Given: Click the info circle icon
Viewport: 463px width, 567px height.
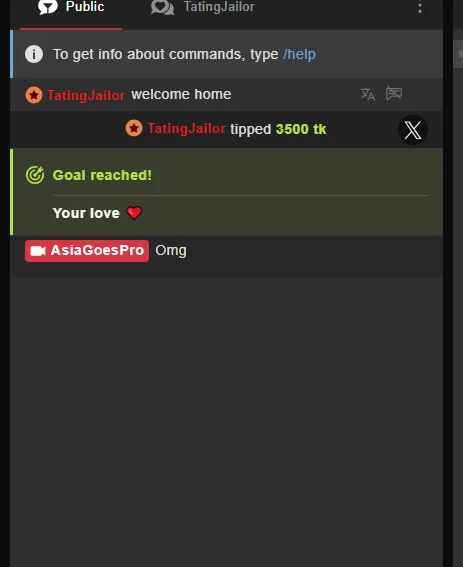Looking at the screenshot, I should pyautogui.click(x=34, y=54).
